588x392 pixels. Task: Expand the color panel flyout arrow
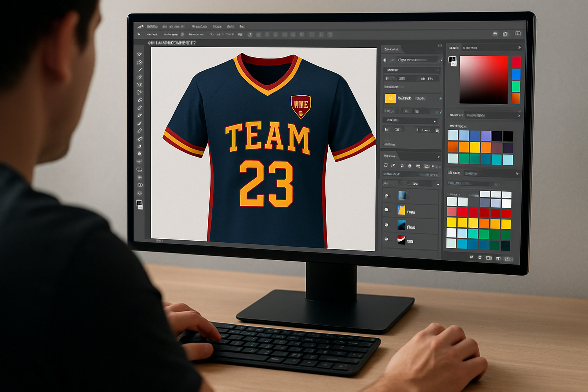tap(519, 48)
